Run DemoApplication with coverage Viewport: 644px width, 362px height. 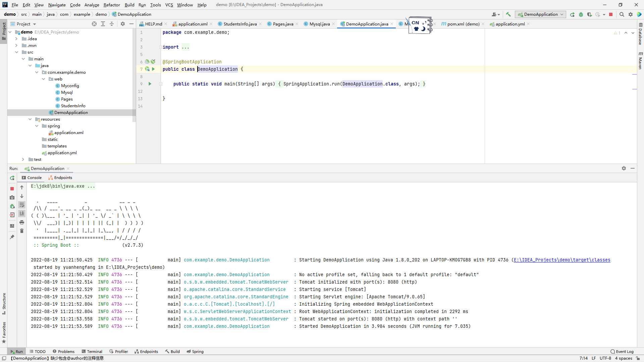589,14
